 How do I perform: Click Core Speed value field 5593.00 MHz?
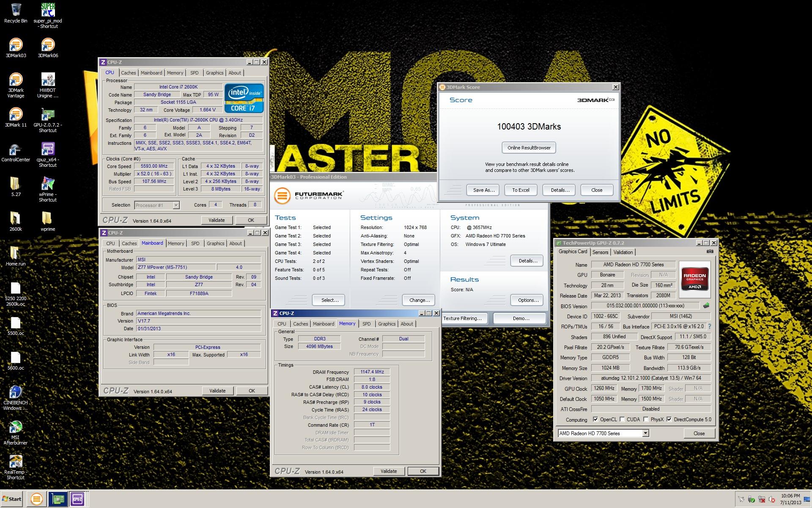154,166
